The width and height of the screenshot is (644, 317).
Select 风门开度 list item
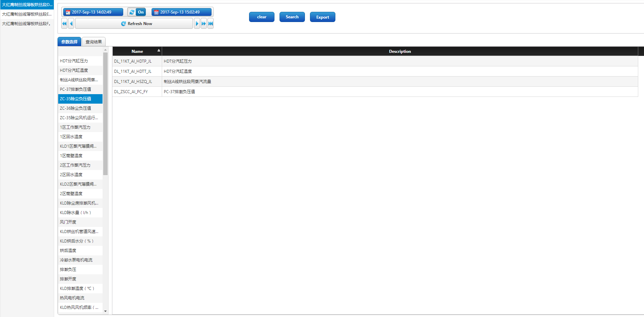(80, 222)
